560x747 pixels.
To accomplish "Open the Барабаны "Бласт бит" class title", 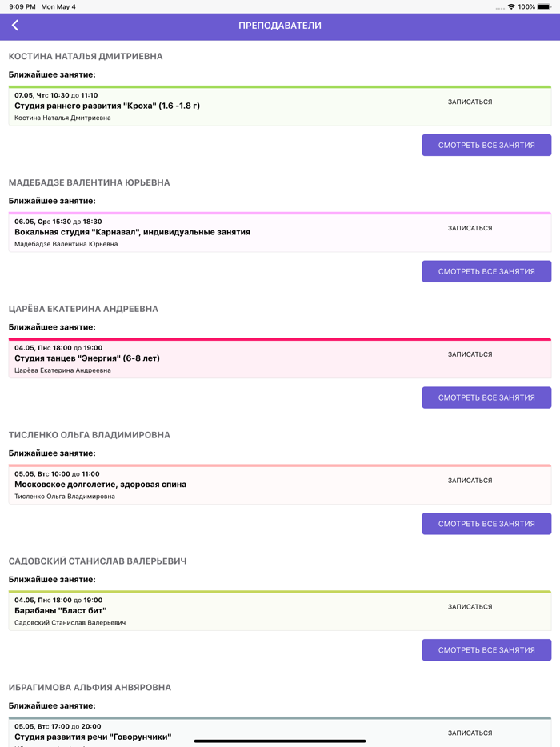I will click(61, 611).
